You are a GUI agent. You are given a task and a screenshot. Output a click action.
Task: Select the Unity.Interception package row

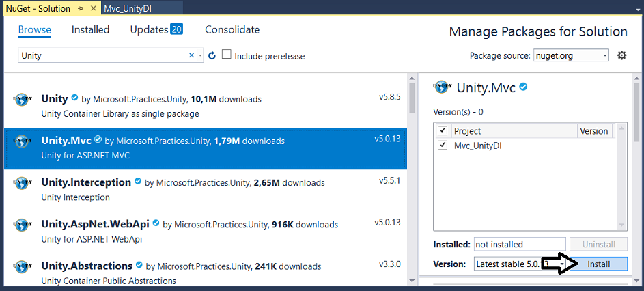(x=206, y=190)
